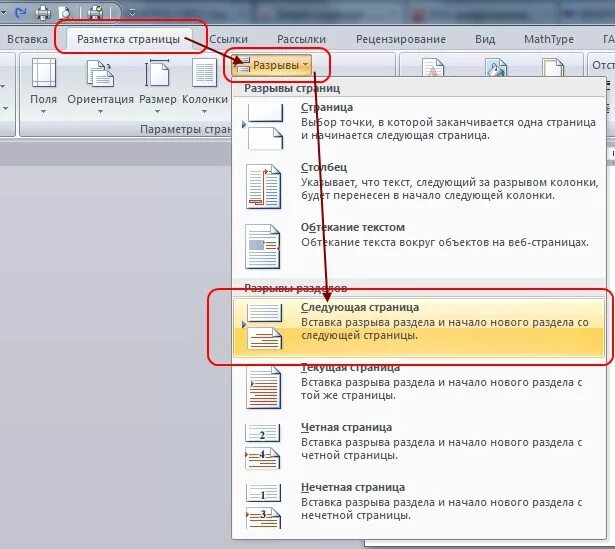Expand the Поля dropdown arrow
Screen dimensions: 615x549
coord(43,112)
